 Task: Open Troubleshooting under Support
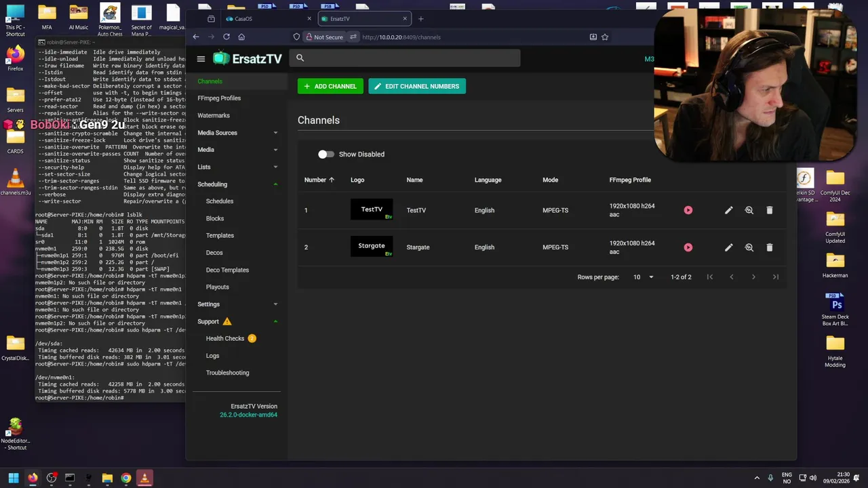tap(227, 373)
